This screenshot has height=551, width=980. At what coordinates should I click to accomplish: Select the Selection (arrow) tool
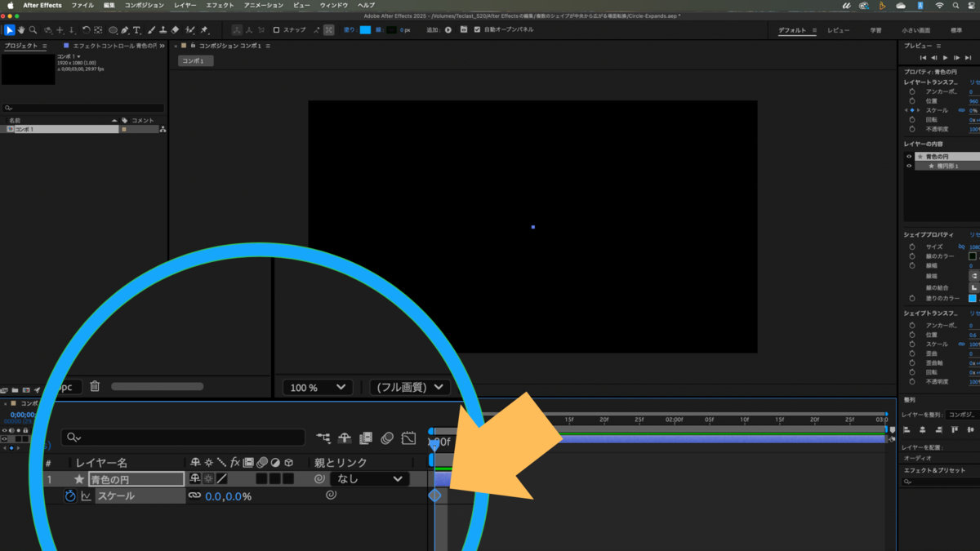pyautogui.click(x=9, y=30)
